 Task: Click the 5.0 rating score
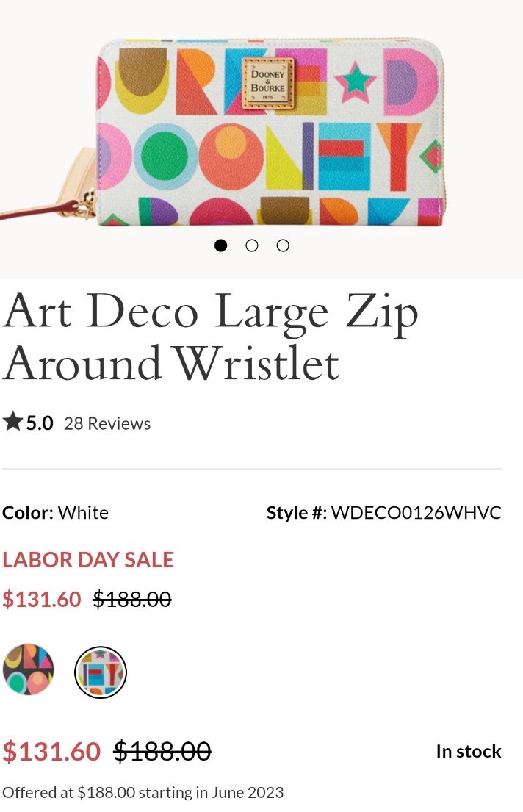pyautogui.click(x=40, y=423)
